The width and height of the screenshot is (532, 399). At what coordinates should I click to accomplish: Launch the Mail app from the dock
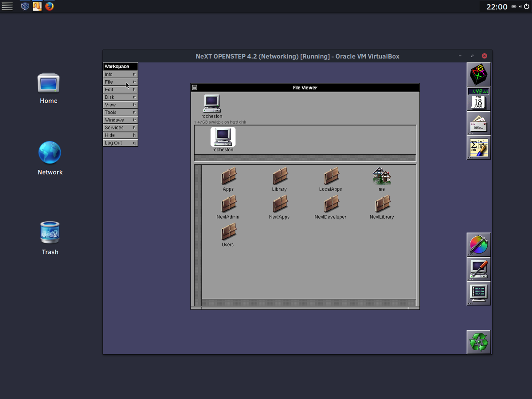click(x=479, y=123)
